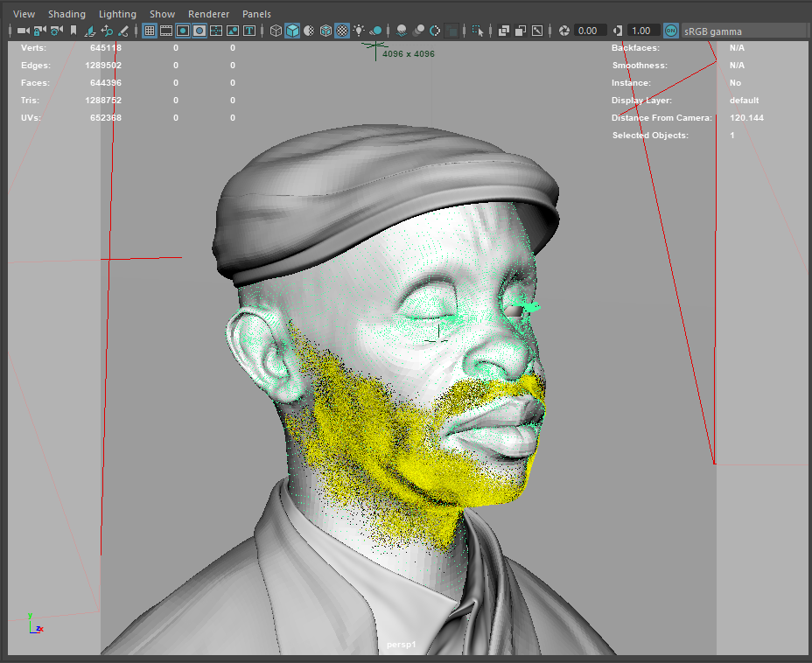Click the Shadows icon
The image size is (812, 663).
coord(376,31)
